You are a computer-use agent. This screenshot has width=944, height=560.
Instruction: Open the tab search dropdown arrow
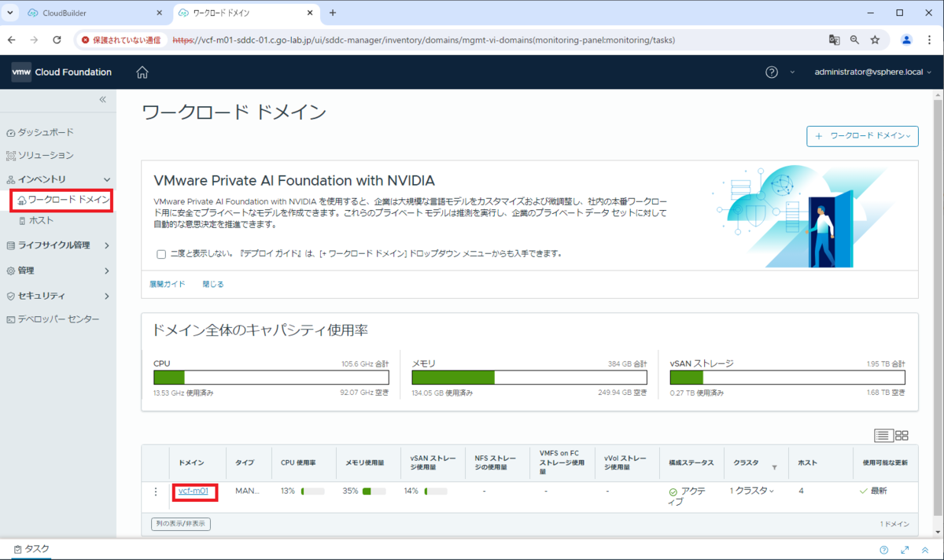(9, 13)
